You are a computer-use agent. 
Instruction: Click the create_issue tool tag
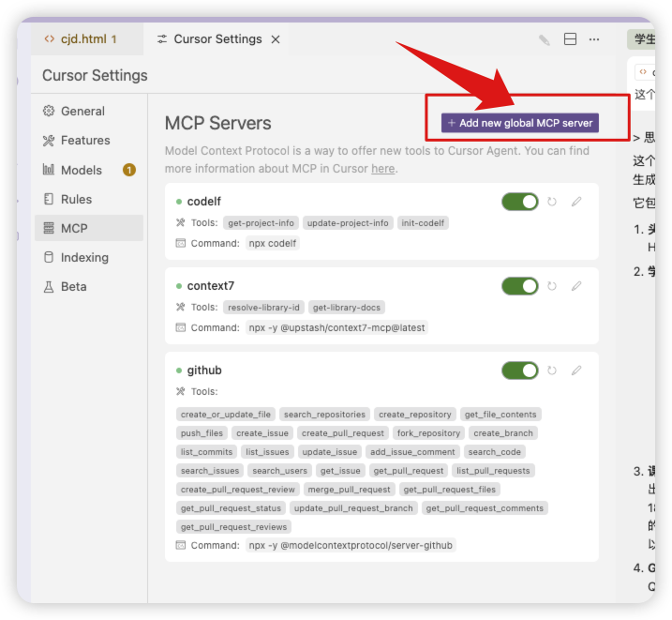click(262, 433)
